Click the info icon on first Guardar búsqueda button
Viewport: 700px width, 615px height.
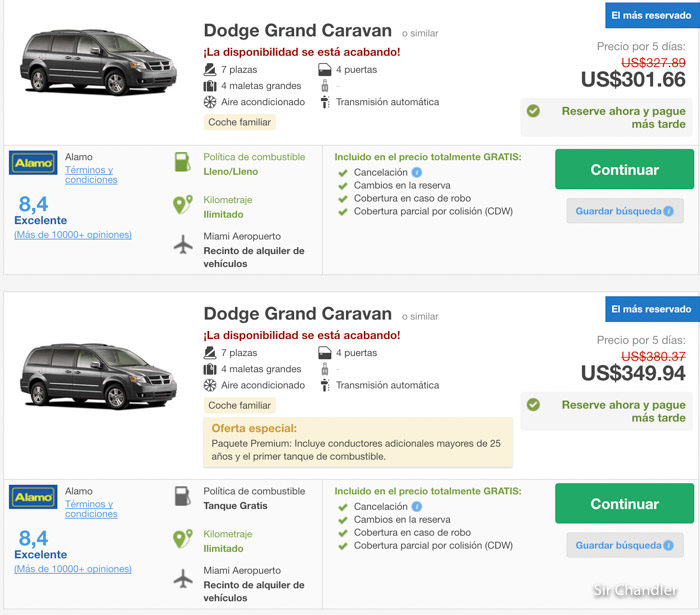[x=668, y=211]
